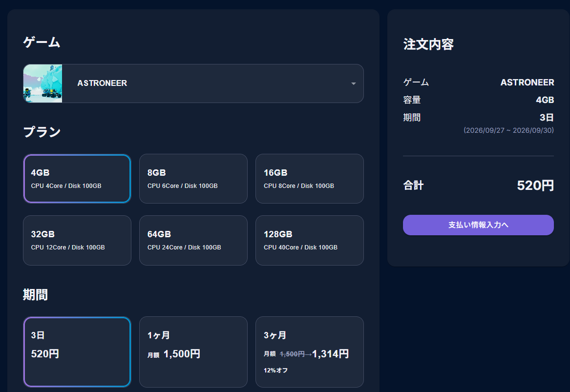Screen dimensions: 570x392
Task: Click the プラン section heading
Action: (42, 132)
